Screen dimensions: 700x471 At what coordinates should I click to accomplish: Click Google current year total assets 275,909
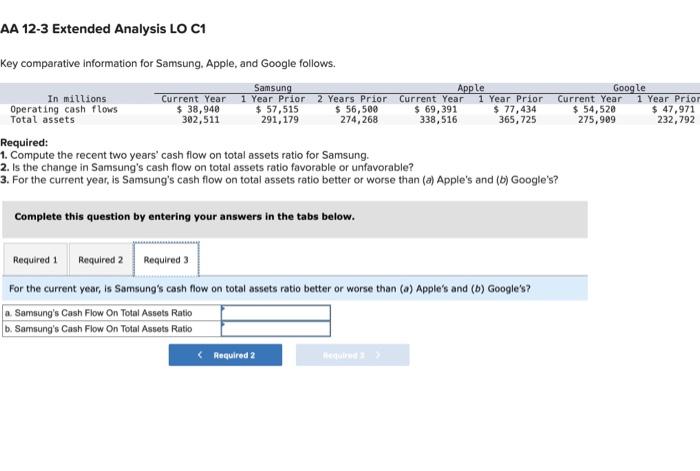[596, 120]
